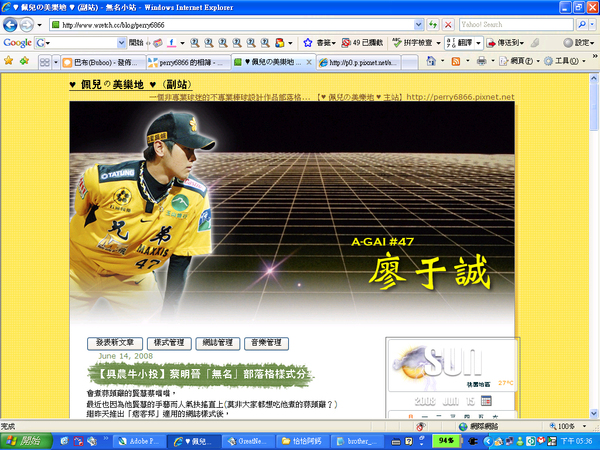
Task: Click the SUN weather widget
Action: tap(452, 366)
